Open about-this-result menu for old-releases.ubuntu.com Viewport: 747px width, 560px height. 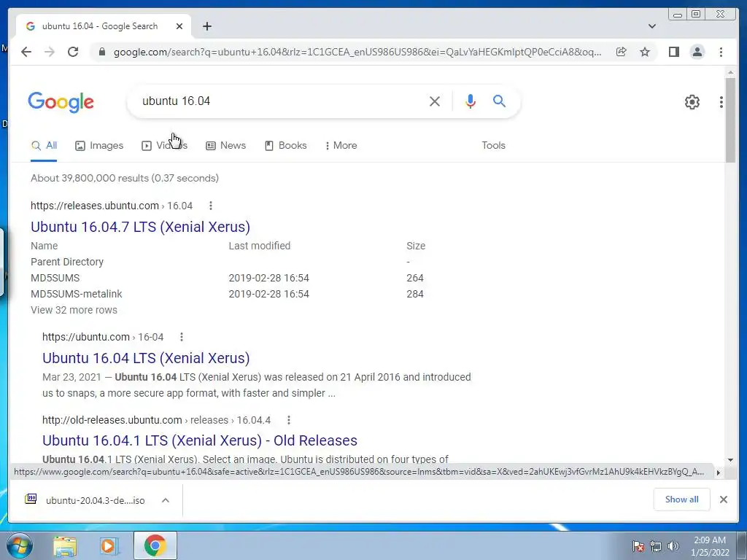(x=289, y=420)
